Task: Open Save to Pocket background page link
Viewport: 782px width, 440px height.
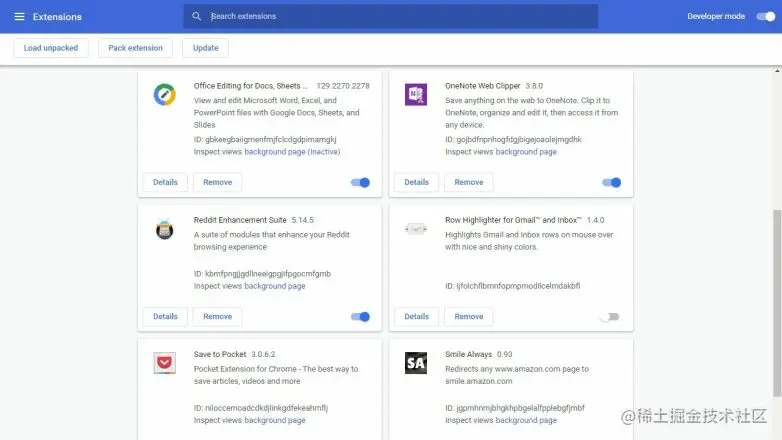Action: [x=275, y=420]
